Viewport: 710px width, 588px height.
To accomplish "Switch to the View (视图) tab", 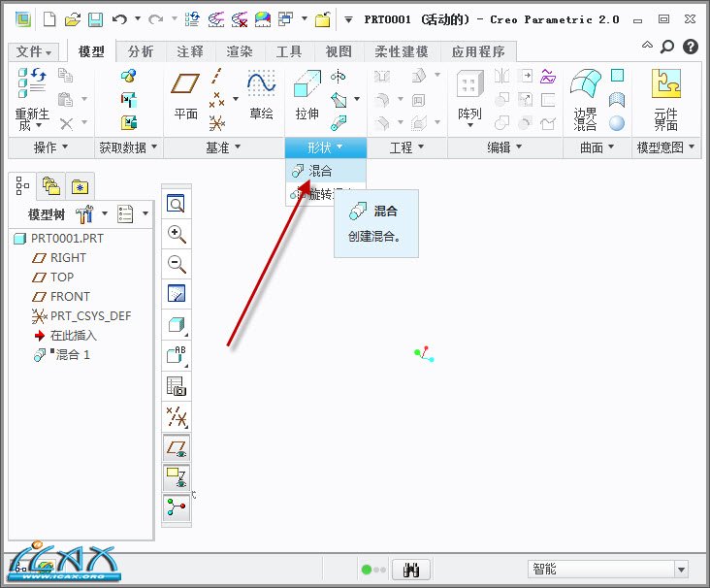I will 339,51.
